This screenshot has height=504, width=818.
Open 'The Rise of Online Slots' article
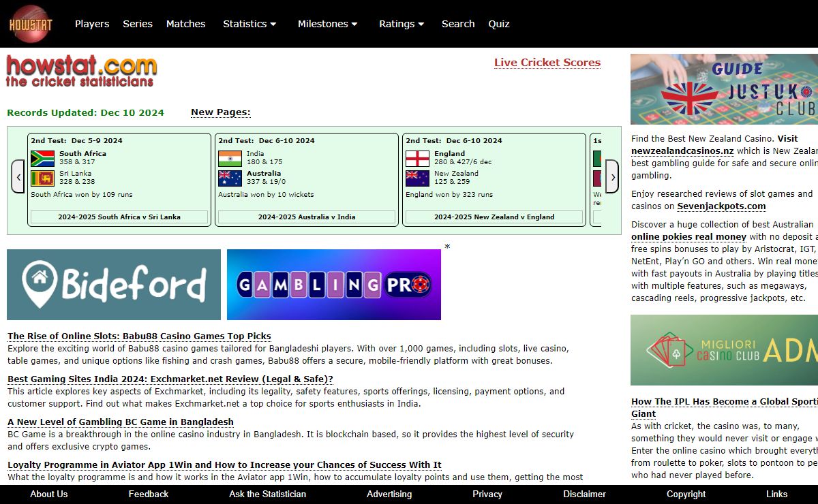(139, 336)
